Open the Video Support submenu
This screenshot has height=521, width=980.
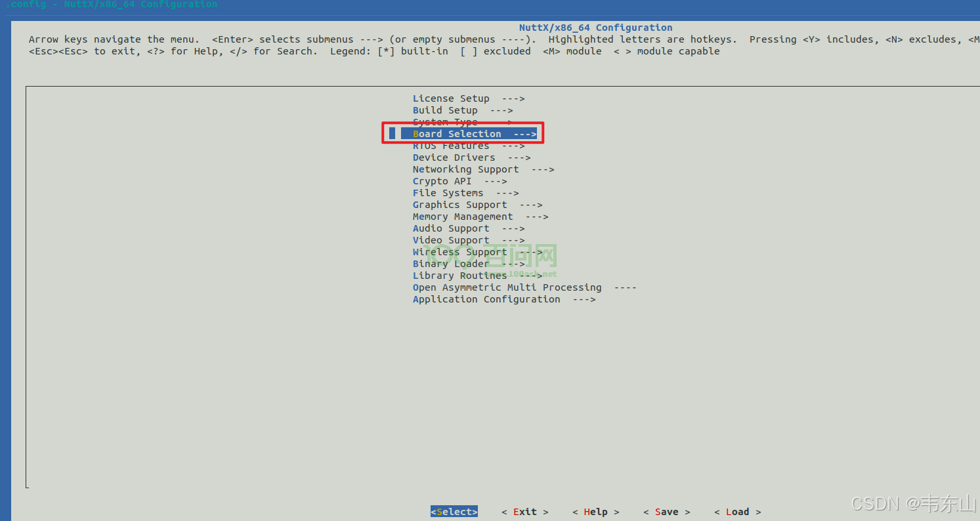pos(469,240)
